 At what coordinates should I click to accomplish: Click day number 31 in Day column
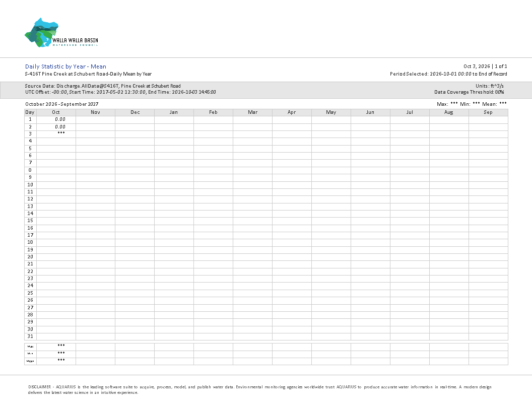pos(30,336)
